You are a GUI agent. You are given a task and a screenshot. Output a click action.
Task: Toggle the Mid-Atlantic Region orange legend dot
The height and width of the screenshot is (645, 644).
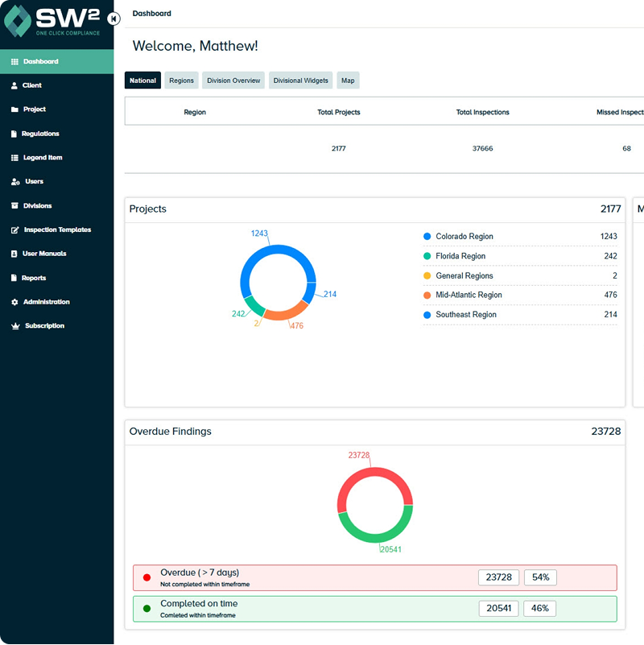[x=427, y=295]
